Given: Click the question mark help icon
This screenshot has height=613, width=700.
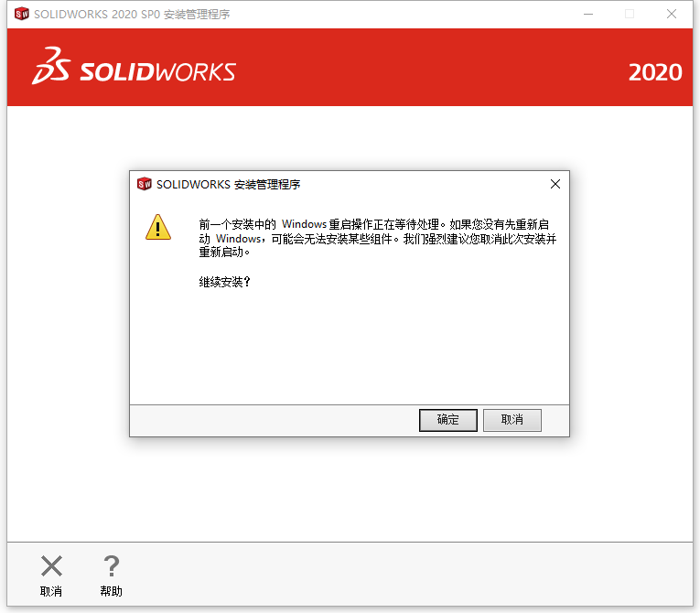Looking at the screenshot, I should (111, 566).
